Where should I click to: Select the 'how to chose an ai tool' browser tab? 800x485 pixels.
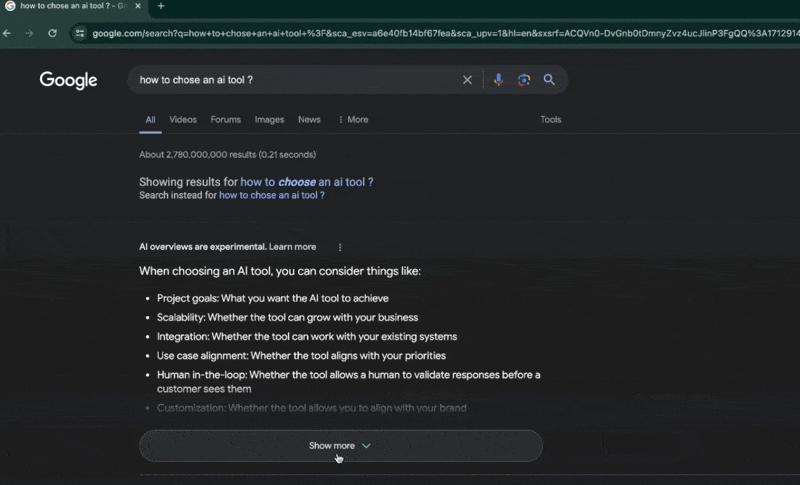(x=73, y=6)
